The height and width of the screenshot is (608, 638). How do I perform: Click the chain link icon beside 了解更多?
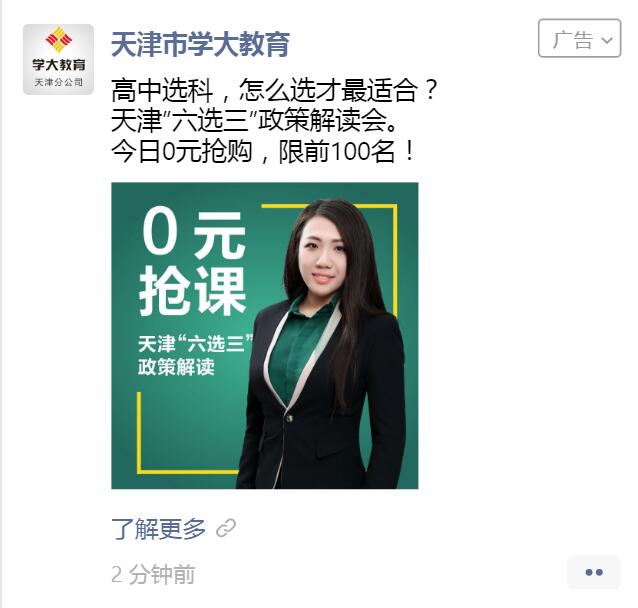226,528
